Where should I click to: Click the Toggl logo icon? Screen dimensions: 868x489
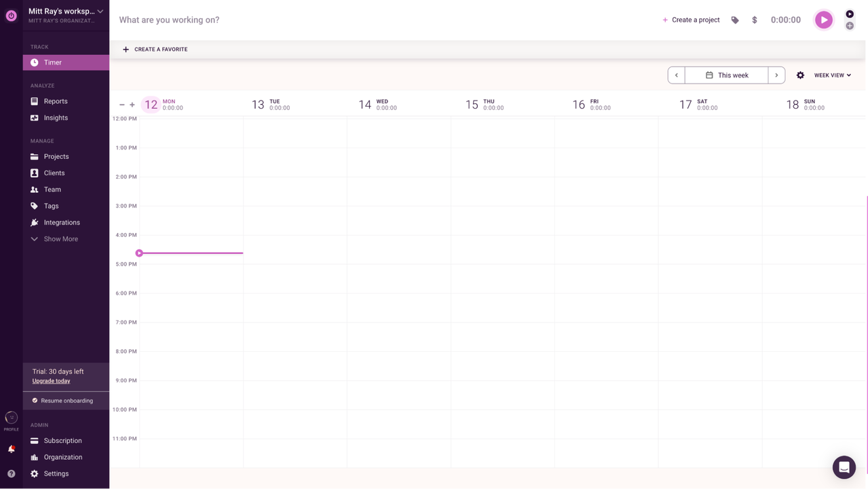(11, 16)
